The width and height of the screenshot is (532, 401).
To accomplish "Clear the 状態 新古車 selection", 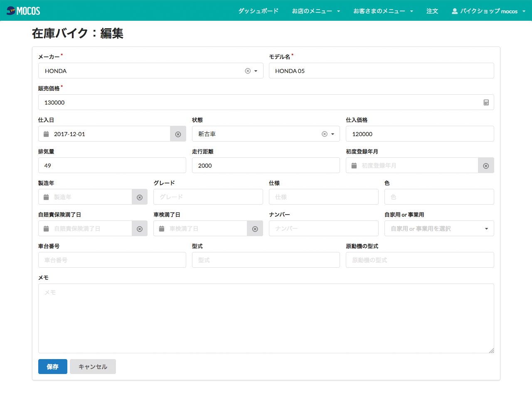I will (x=325, y=134).
